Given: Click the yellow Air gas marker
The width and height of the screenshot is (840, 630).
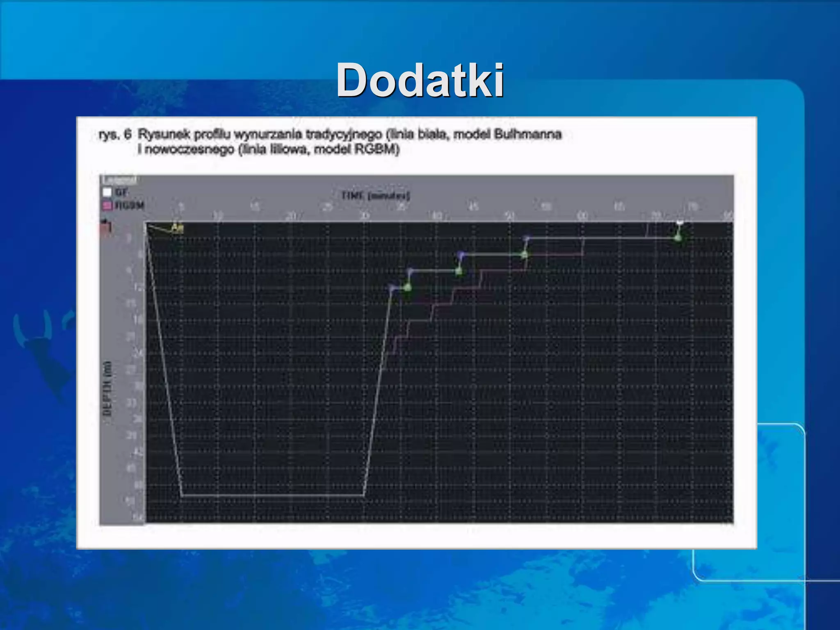Looking at the screenshot, I should 177,228.
